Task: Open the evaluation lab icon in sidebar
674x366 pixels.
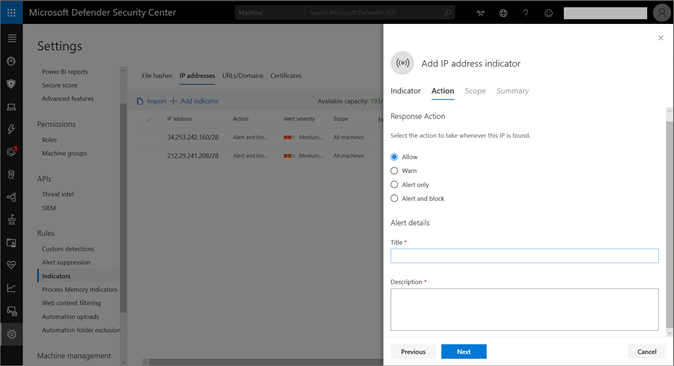Action: [x=12, y=243]
